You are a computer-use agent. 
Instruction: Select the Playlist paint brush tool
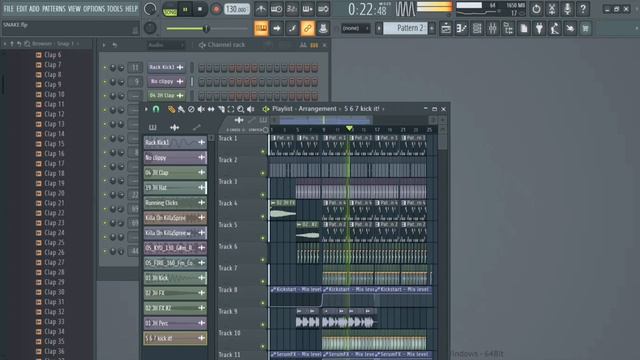(x=181, y=109)
